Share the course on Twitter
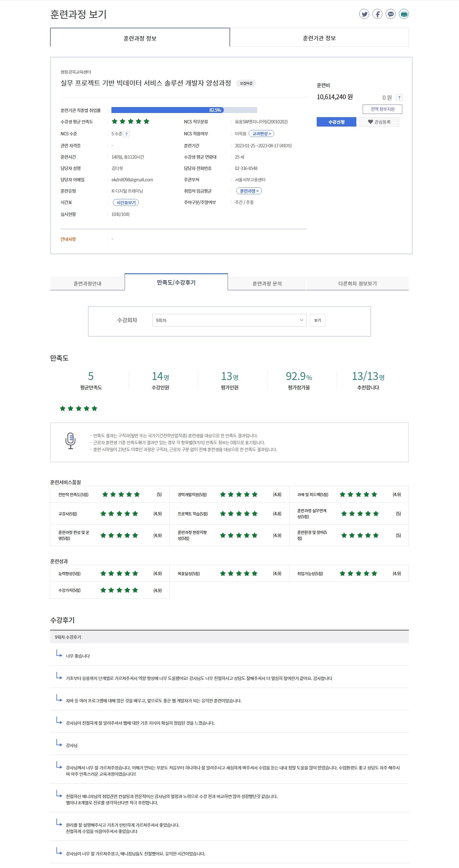The width and height of the screenshot is (459, 868). (x=364, y=14)
